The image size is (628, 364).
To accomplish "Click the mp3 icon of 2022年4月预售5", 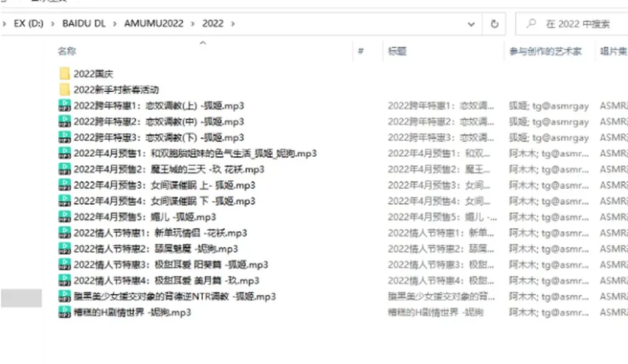I will [65, 217].
